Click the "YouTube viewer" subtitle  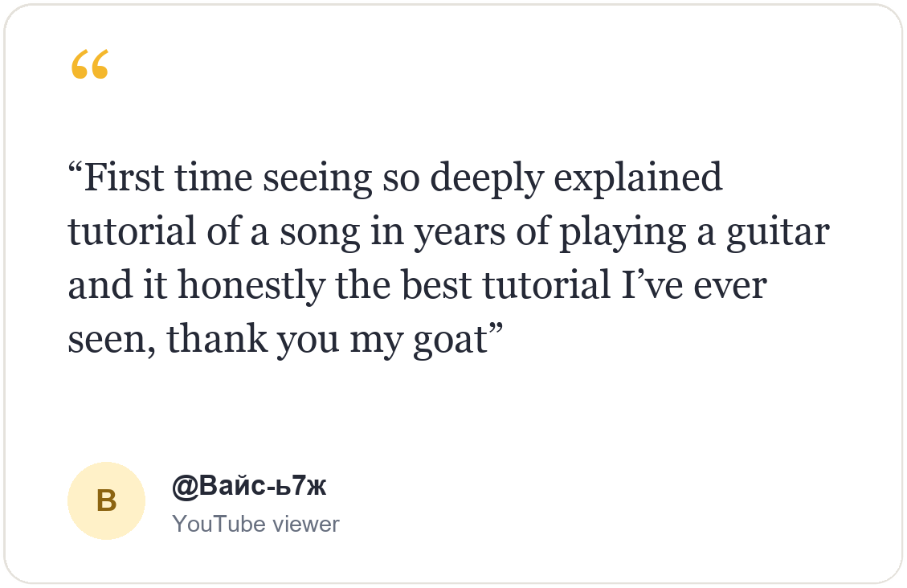pyautogui.click(x=255, y=524)
